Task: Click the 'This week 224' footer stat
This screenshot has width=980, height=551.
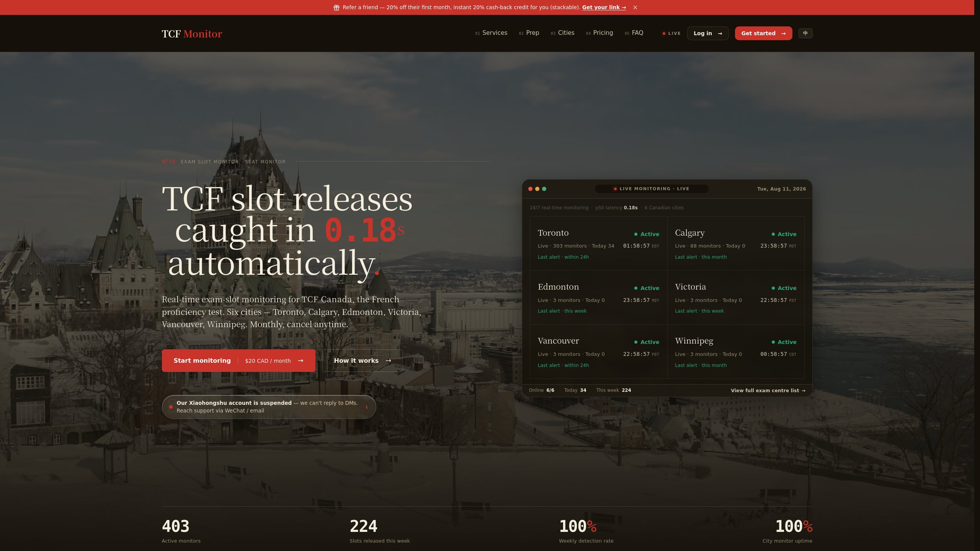Action: coord(614,390)
